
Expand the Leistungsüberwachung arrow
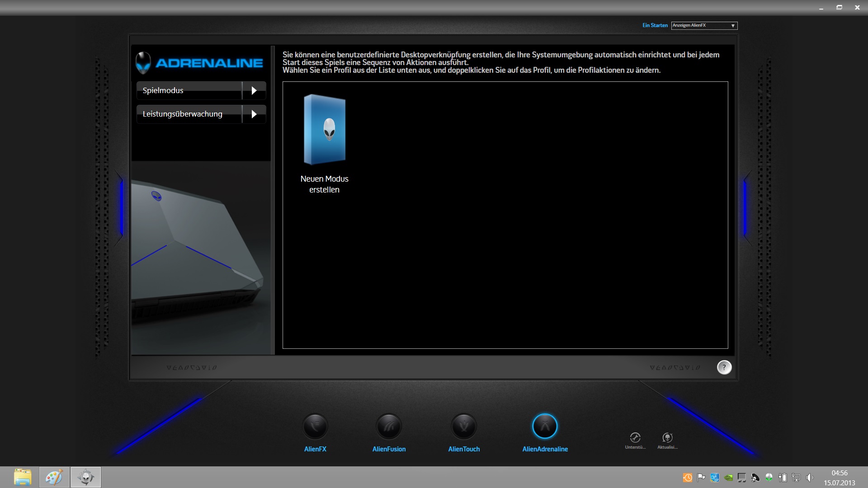pos(254,114)
